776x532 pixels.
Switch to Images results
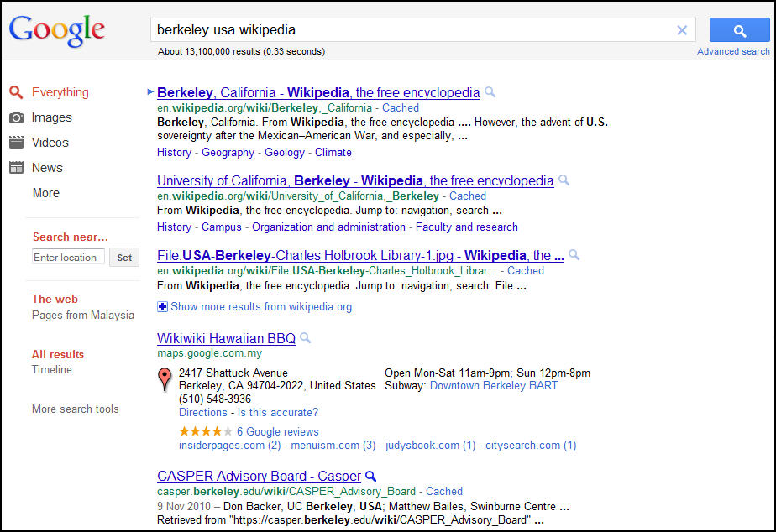52,117
